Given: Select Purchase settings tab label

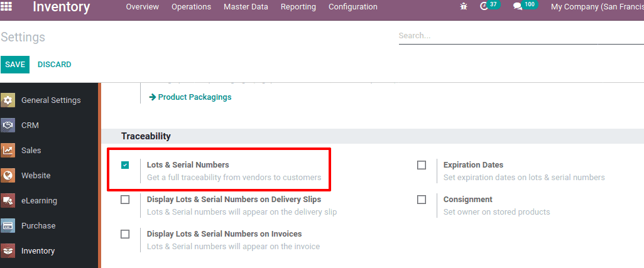Looking at the screenshot, I should pos(38,226).
